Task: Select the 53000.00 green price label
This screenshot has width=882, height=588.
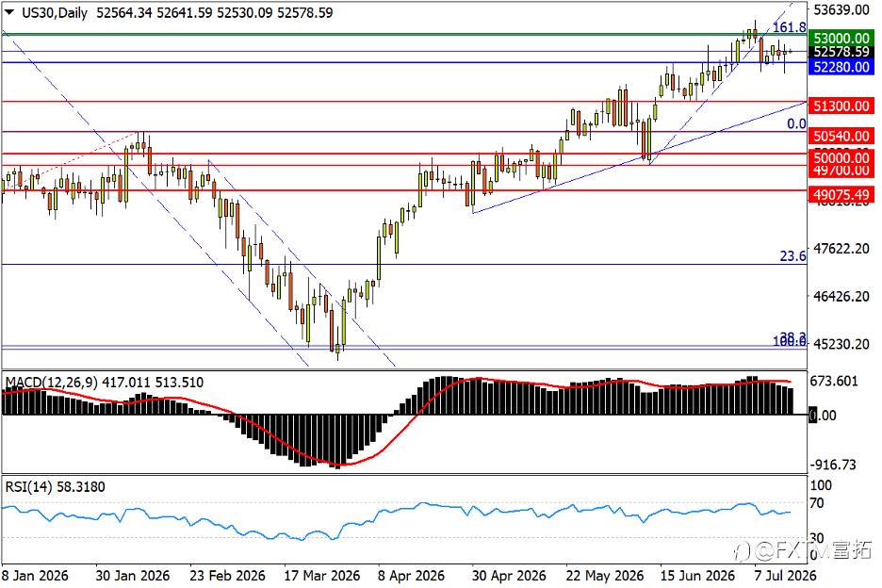Action: [x=841, y=39]
